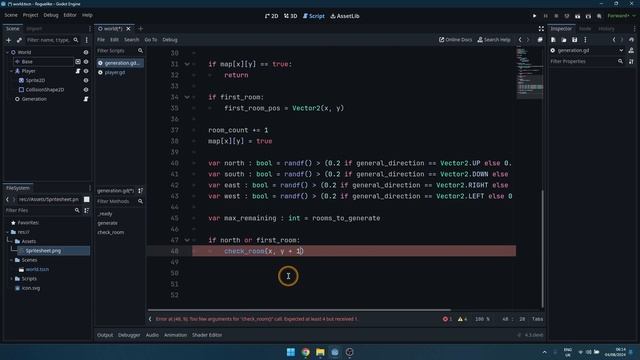Collapse the Scenes folder
Screen dimensions: 640x360
(11, 260)
